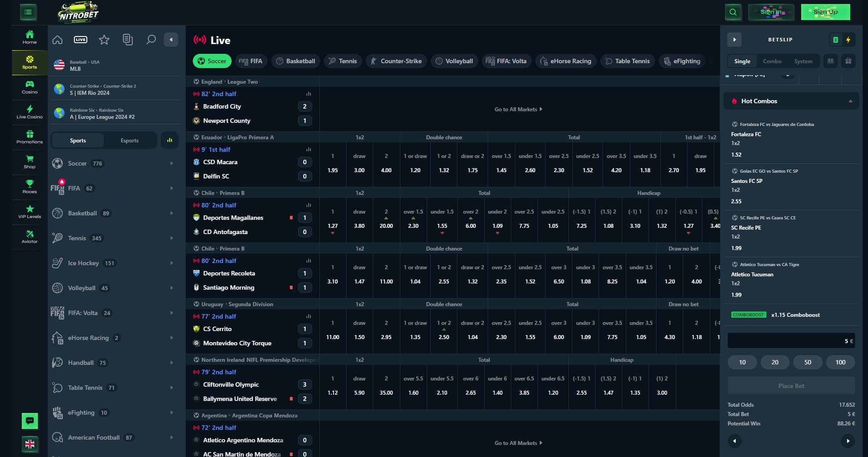Image resolution: width=868 pixels, height=457 pixels.
Task: Go to All Markets for Bradford City
Action: (518, 109)
